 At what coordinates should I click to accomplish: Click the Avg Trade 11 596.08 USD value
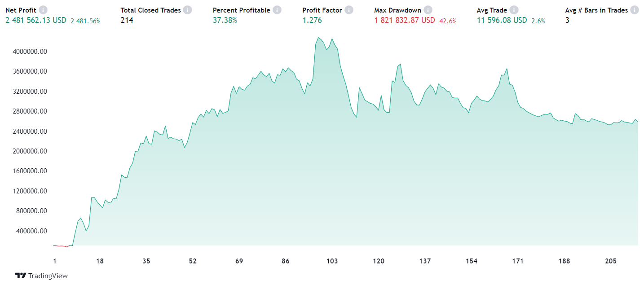click(502, 20)
